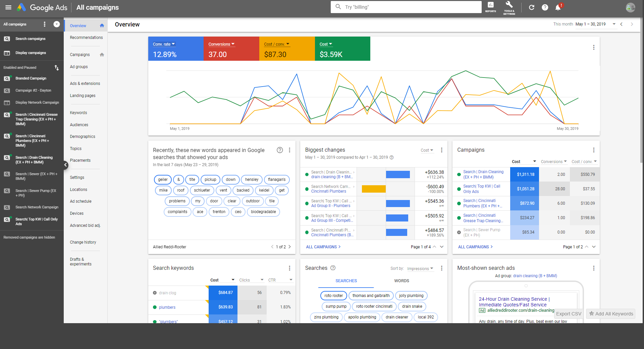Screen dimensions: 644x349
Task: Expand the Cost / conv. metric dropdown
Action: 277,44
